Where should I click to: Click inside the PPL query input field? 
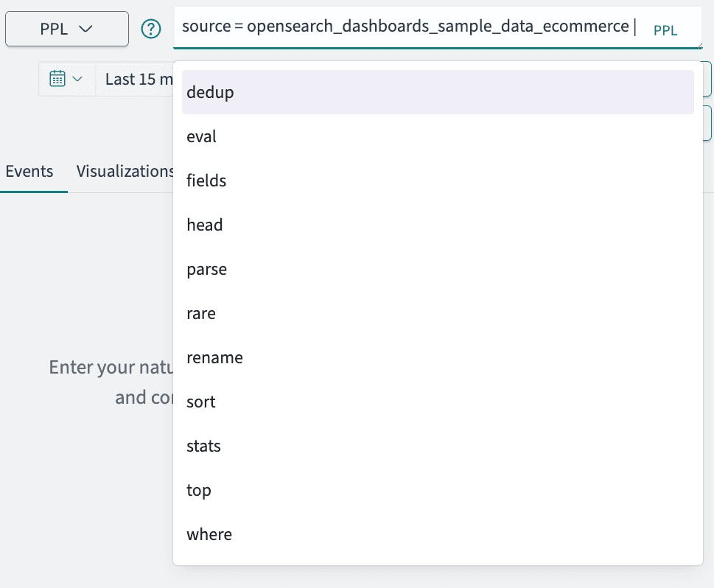405,27
